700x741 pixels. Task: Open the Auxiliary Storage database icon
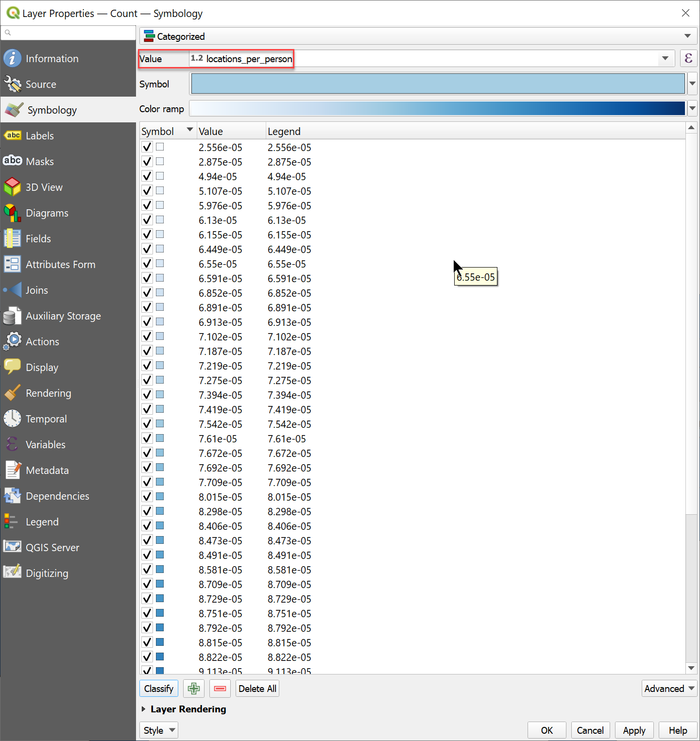click(x=13, y=316)
